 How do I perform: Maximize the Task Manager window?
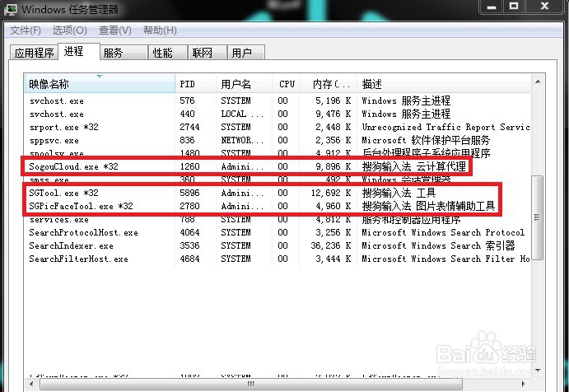[514, 6]
